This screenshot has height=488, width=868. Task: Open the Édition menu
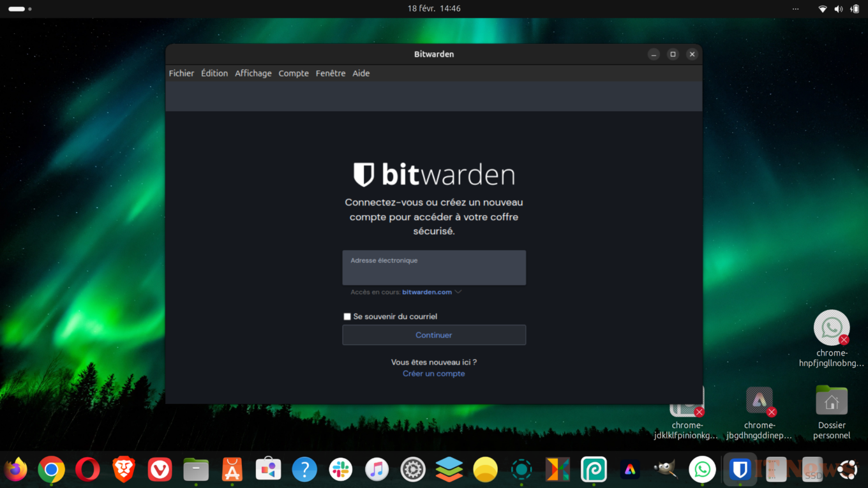click(214, 73)
